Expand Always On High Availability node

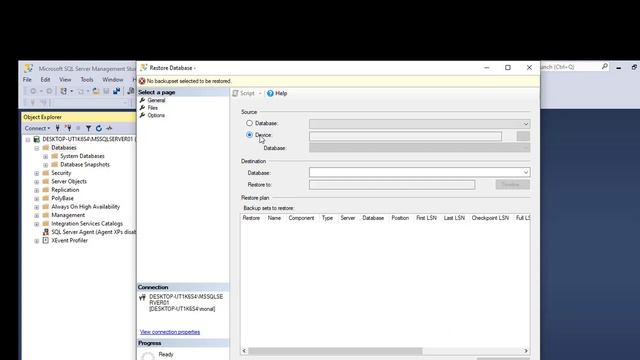pyautogui.click(x=37, y=207)
